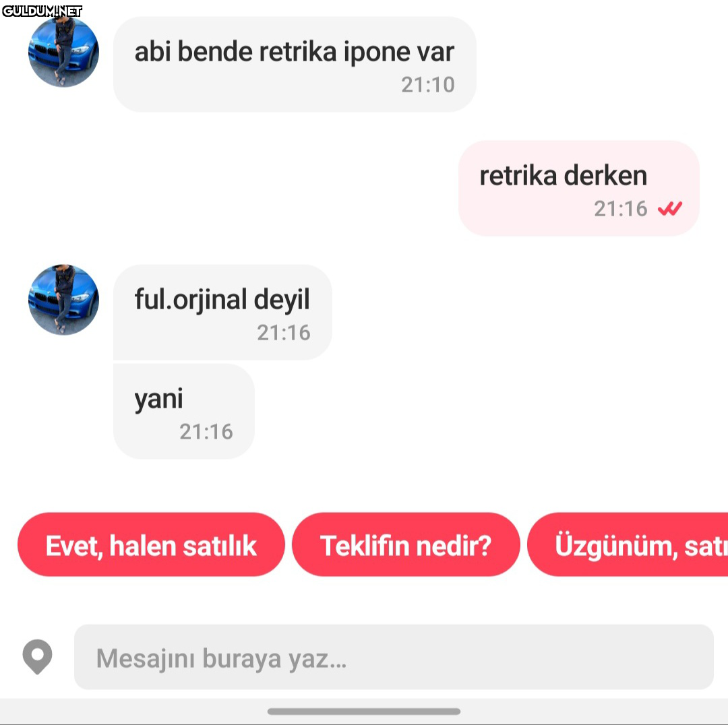Open sender's avatar beside first message

(63, 51)
